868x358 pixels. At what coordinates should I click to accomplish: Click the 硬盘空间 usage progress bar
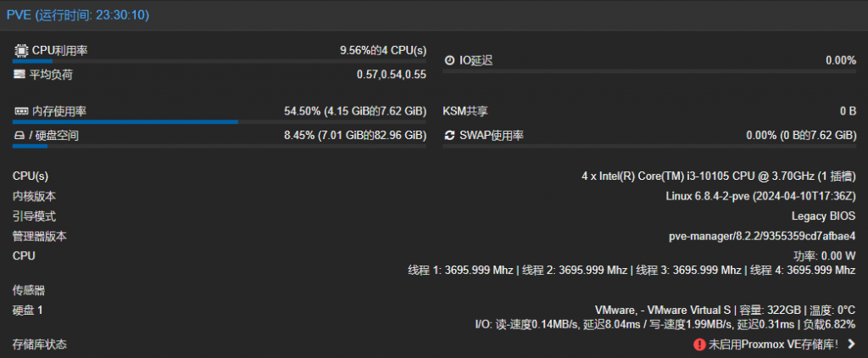click(x=219, y=146)
